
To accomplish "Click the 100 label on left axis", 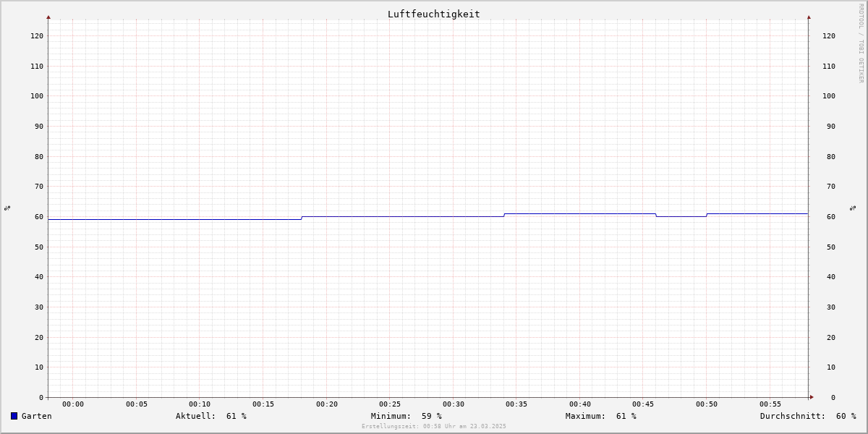I will click(37, 95).
